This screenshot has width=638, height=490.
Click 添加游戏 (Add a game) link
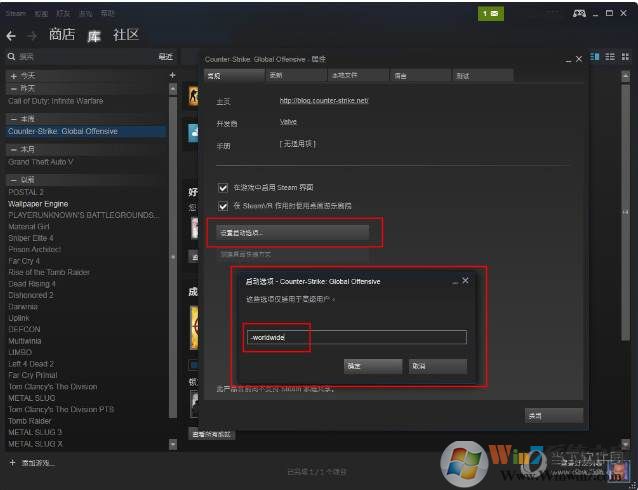point(38,463)
